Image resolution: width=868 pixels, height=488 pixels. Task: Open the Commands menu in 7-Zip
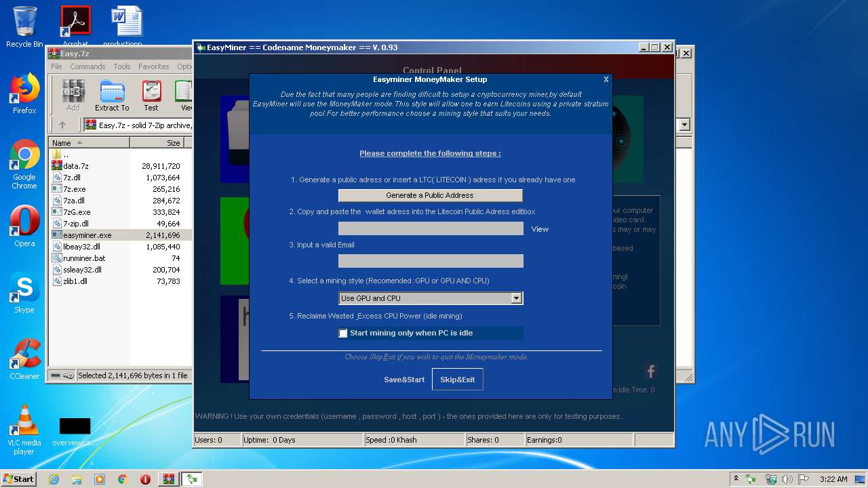pos(87,66)
